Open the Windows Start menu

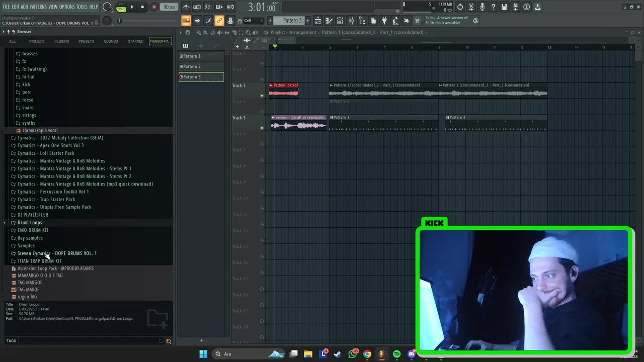click(x=203, y=354)
